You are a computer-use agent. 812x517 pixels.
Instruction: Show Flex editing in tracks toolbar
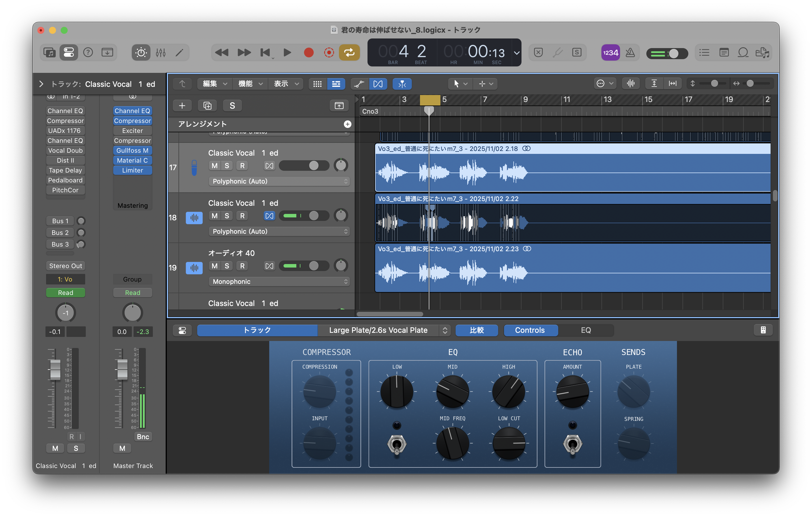click(x=378, y=84)
